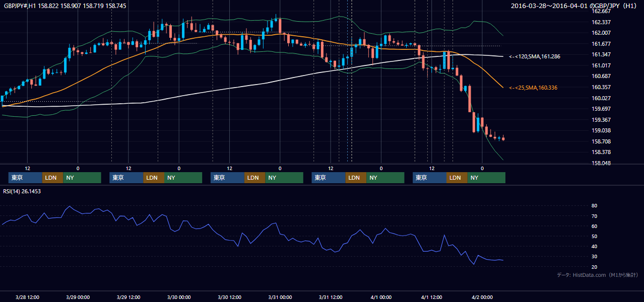
Task: Click the NY session block for 4/1
Action: coord(486,178)
